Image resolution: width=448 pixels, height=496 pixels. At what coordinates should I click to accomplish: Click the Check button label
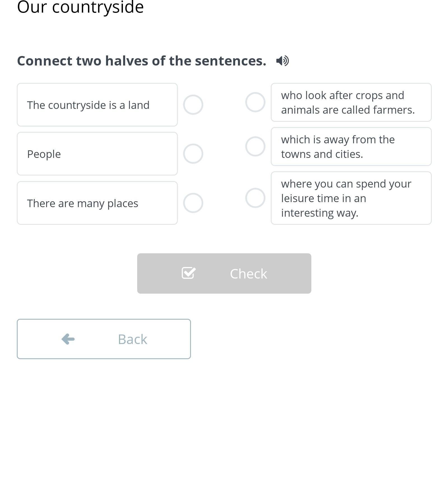point(248,273)
